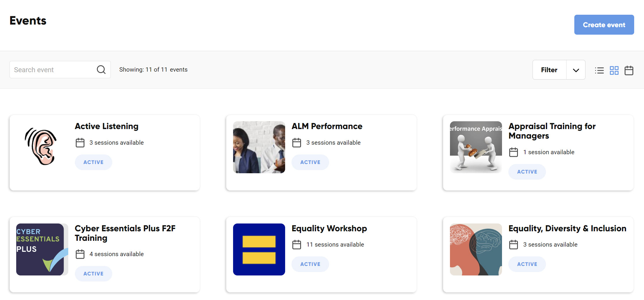Click calendar icon on Active Listening card
The width and height of the screenshot is (644, 300).
click(x=80, y=143)
